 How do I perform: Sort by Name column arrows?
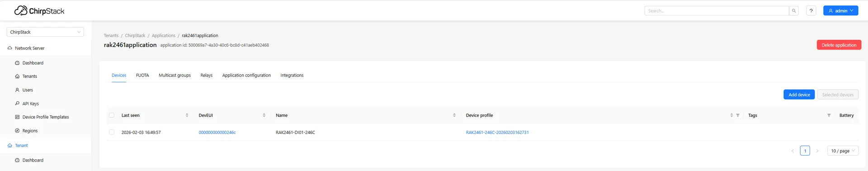pos(454,115)
